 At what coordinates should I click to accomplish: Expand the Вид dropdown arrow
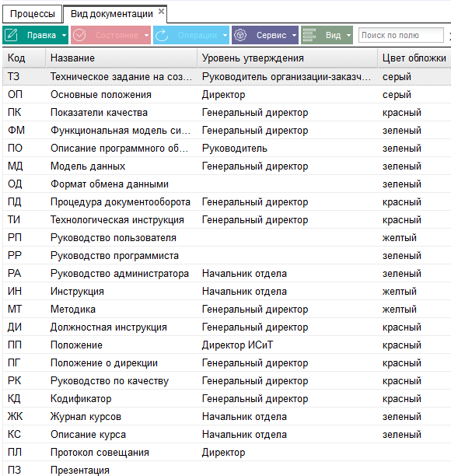click(x=348, y=35)
